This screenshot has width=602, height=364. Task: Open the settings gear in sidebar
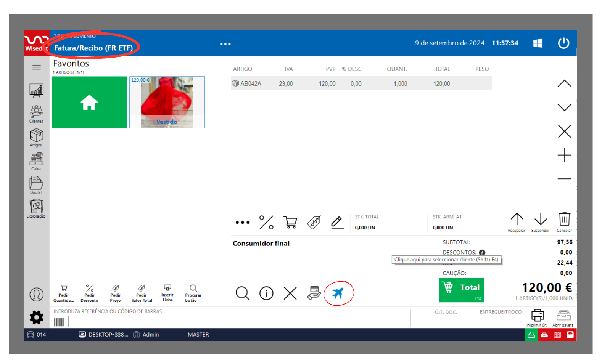37,317
